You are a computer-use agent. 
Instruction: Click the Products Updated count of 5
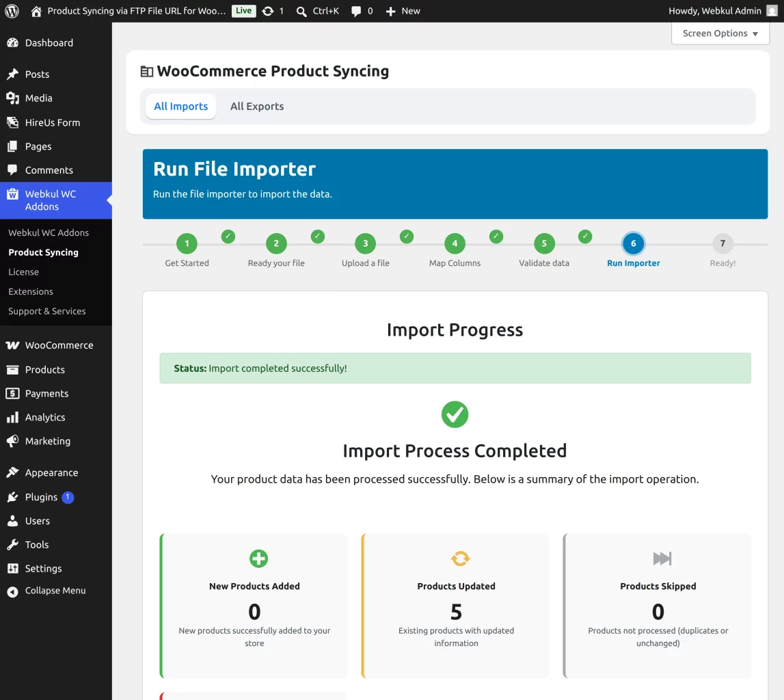click(x=456, y=612)
